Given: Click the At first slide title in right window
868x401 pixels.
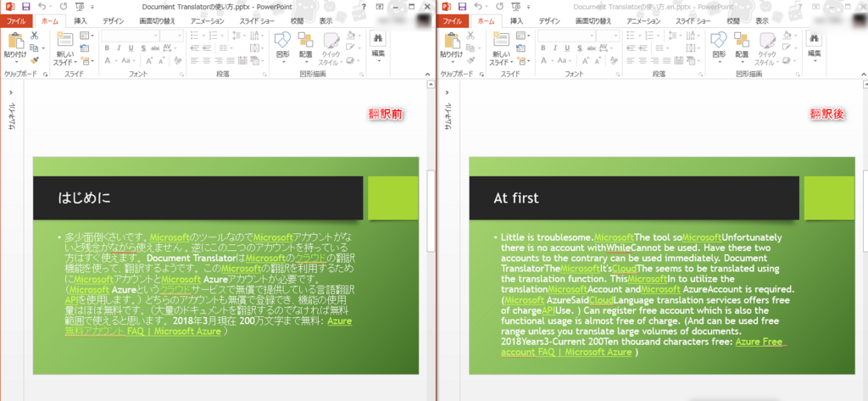Looking at the screenshot, I should click(516, 198).
